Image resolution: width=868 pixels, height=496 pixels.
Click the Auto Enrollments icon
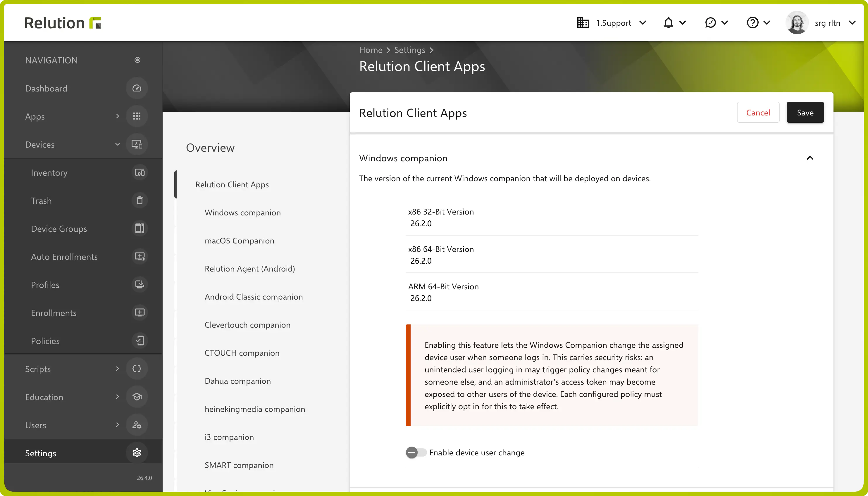pos(139,257)
